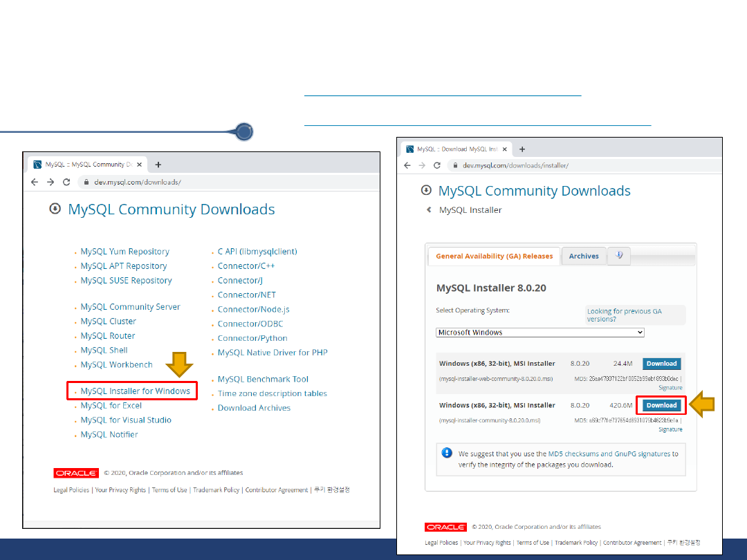
Task: Open the MySQL Workbench link
Action: pyautogui.click(x=116, y=364)
